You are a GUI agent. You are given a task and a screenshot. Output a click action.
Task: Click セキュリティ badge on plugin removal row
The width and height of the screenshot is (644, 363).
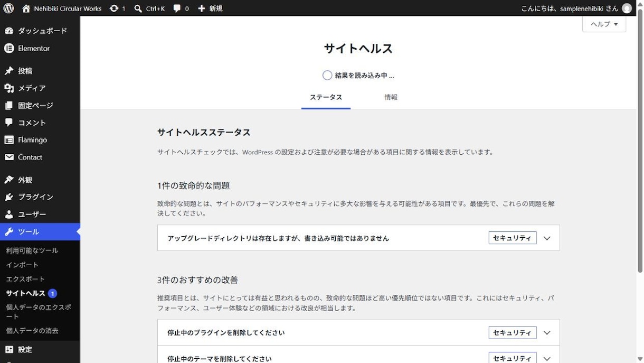pyautogui.click(x=513, y=333)
